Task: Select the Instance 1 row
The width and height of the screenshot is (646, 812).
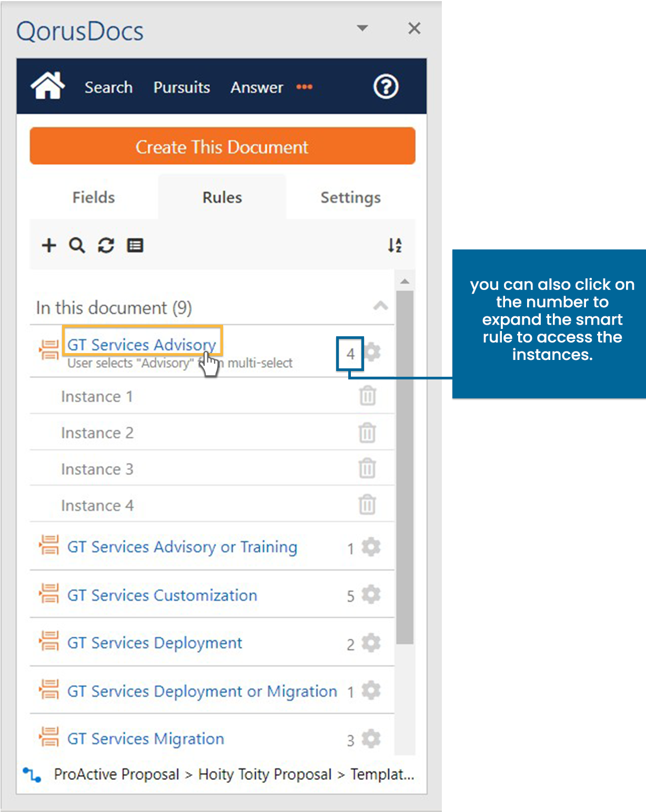Action: click(x=211, y=396)
